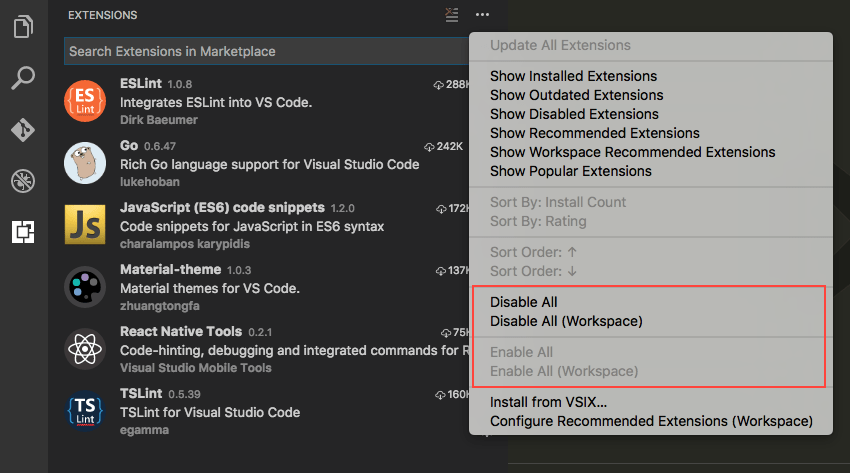Open the Source Control git icon
The image size is (850, 473).
coord(23,130)
